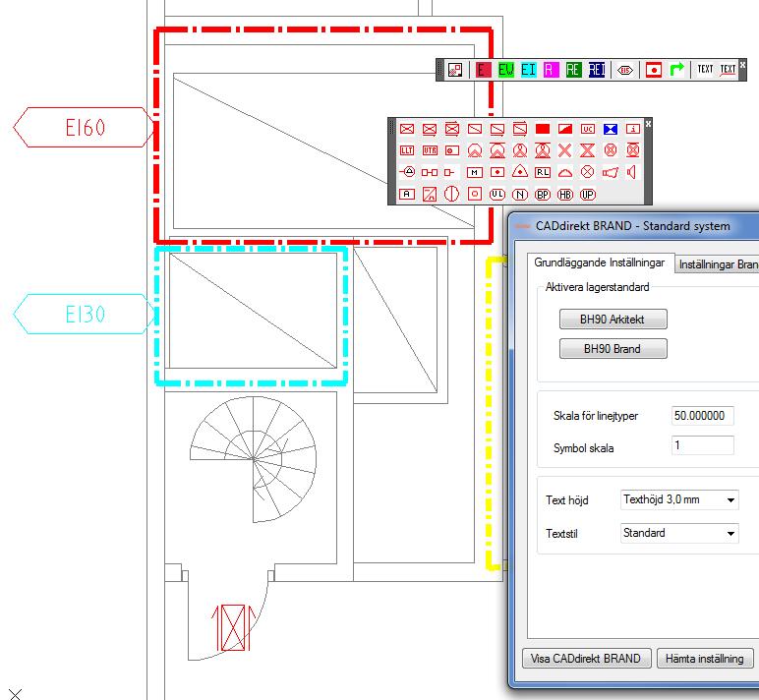Select the plain TEXT tool icon

(705, 70)
